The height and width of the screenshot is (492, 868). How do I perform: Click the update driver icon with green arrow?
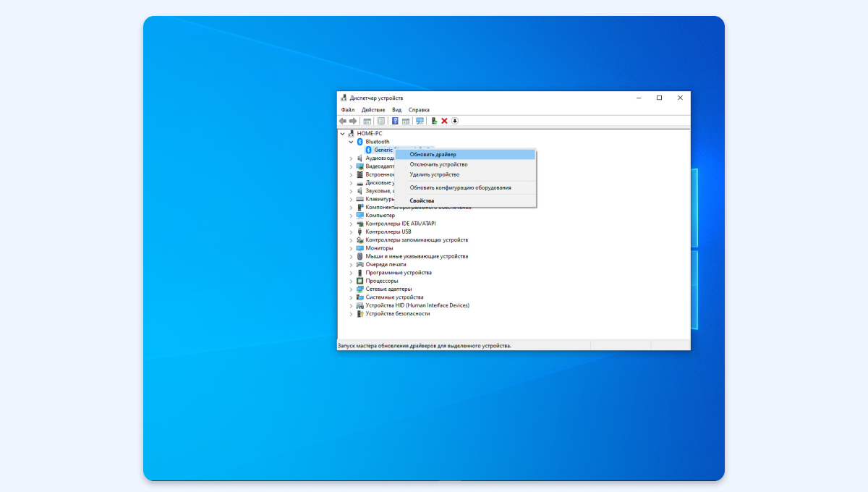434,121
